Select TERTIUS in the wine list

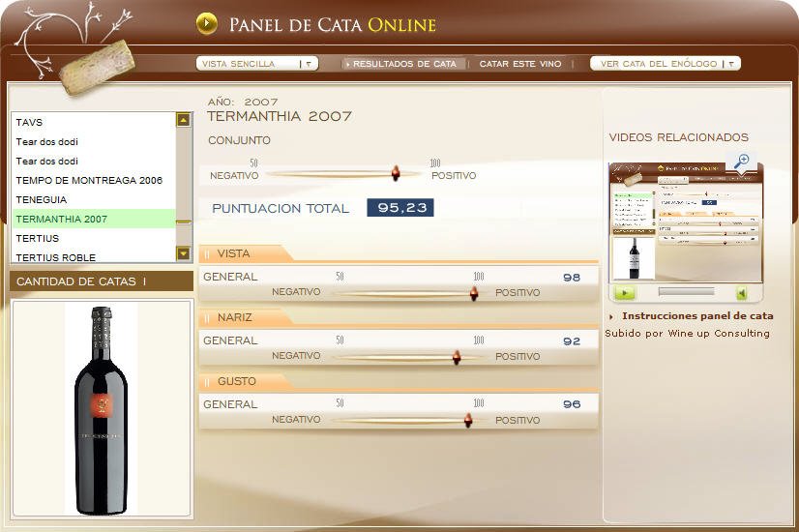[93, 239]
